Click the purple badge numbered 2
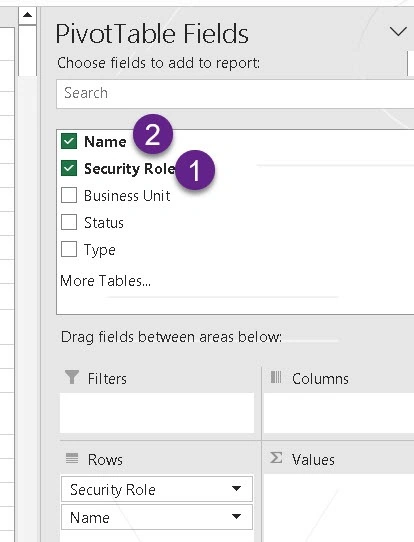Image resolution: width=414 pixels, height=542 pixels. tap(153, 134)
